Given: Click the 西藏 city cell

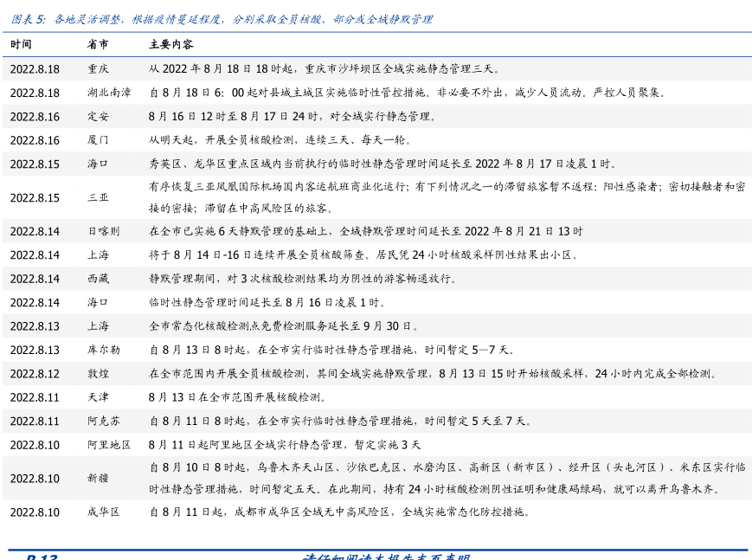Looking at the screenshot, I should coord(98,279).
